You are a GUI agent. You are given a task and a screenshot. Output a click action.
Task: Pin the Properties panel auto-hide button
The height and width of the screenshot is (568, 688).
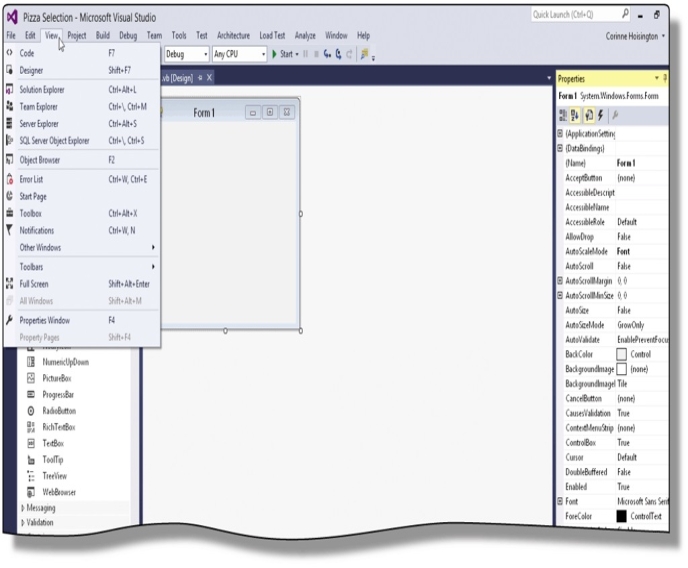point(665,78)
